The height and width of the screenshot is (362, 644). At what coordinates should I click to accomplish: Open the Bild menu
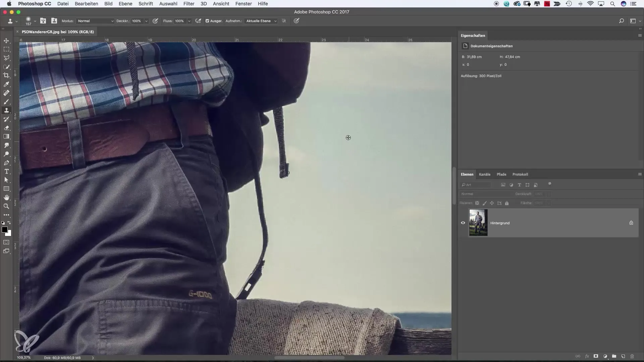[x=108, y=4]
